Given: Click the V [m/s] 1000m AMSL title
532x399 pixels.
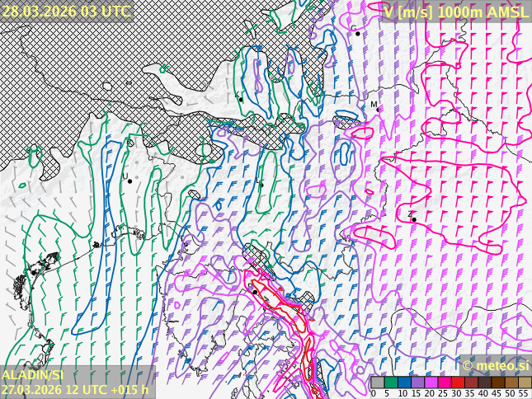Looking at the screenshot, I should tap(456, 11).
